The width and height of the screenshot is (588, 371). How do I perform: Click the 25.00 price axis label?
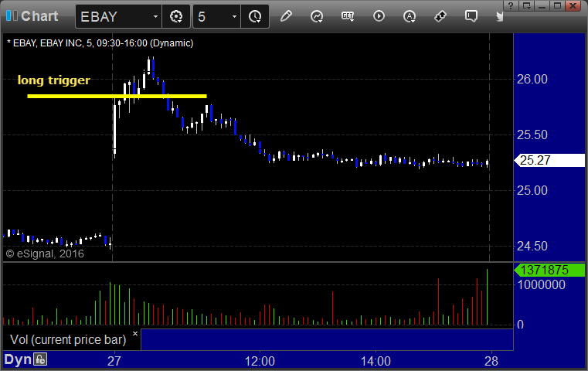[532, 191]
